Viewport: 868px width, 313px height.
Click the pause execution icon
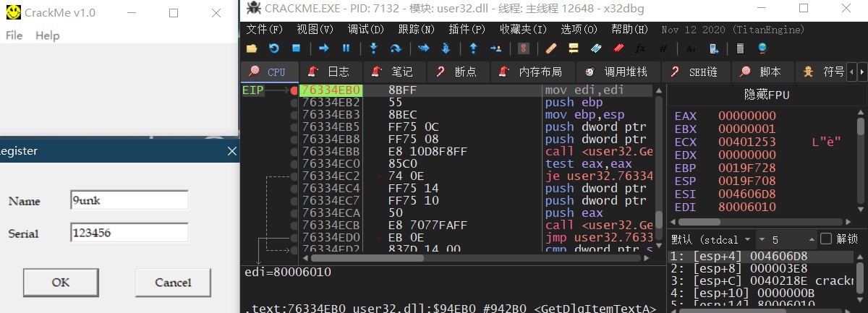[x=346, y=48]
